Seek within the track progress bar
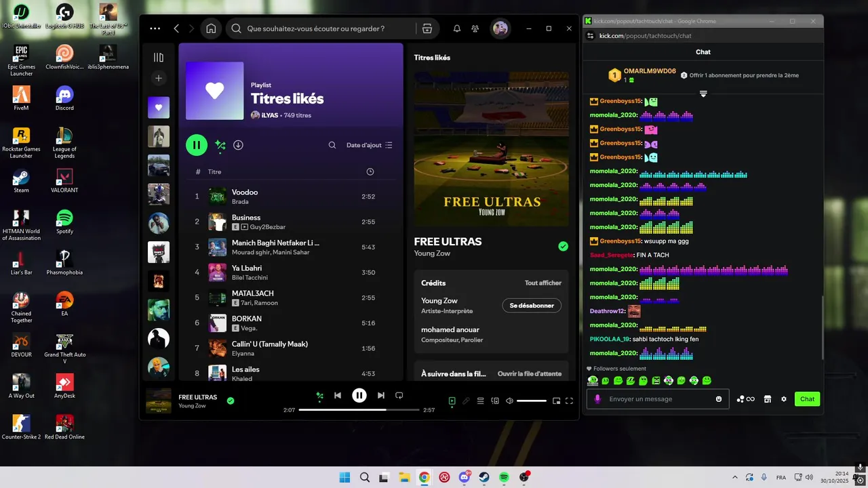 click(359, 410)
